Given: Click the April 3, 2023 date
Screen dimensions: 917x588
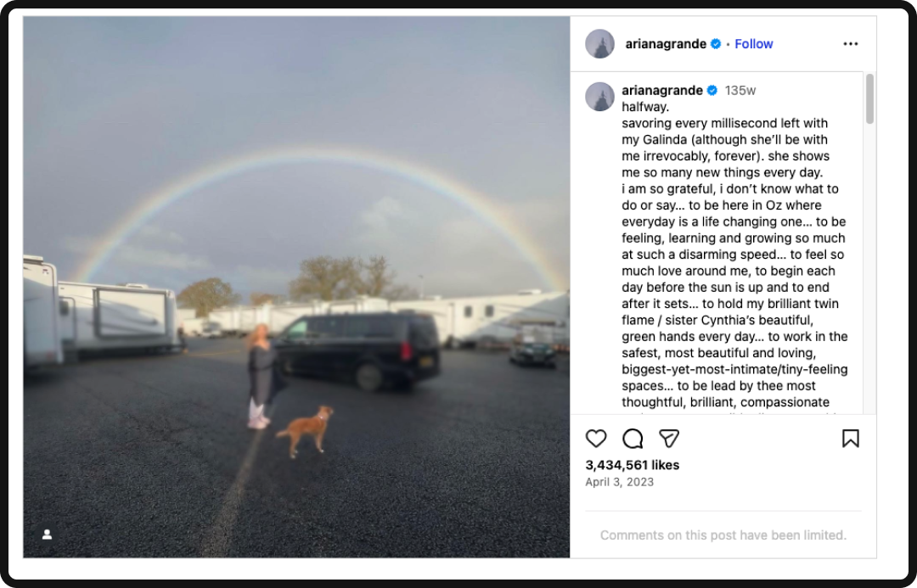Looking at the screenshot, I should 619,482.
